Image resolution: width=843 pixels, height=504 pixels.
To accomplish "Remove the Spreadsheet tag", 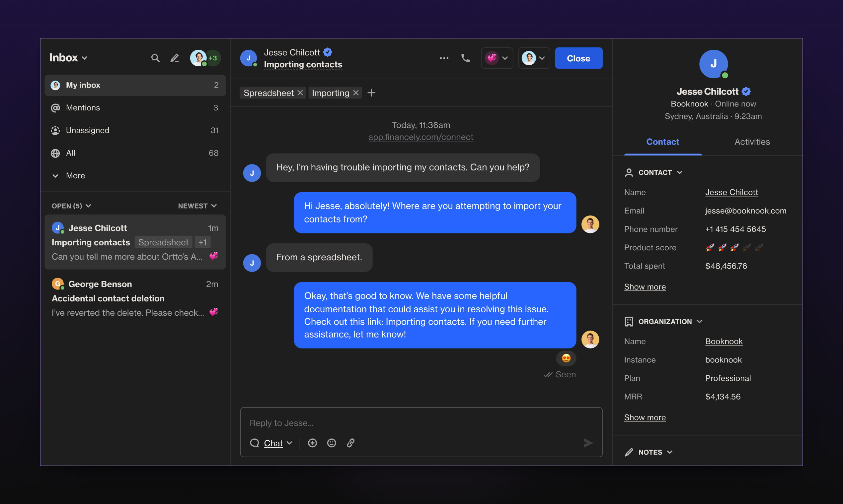I will pyautogui.click(x=300, y=93).
